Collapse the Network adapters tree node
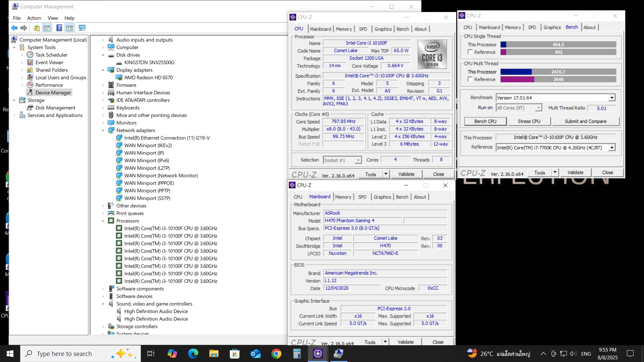The height and width of the screenshot is (362, 644). pos(103,130)
